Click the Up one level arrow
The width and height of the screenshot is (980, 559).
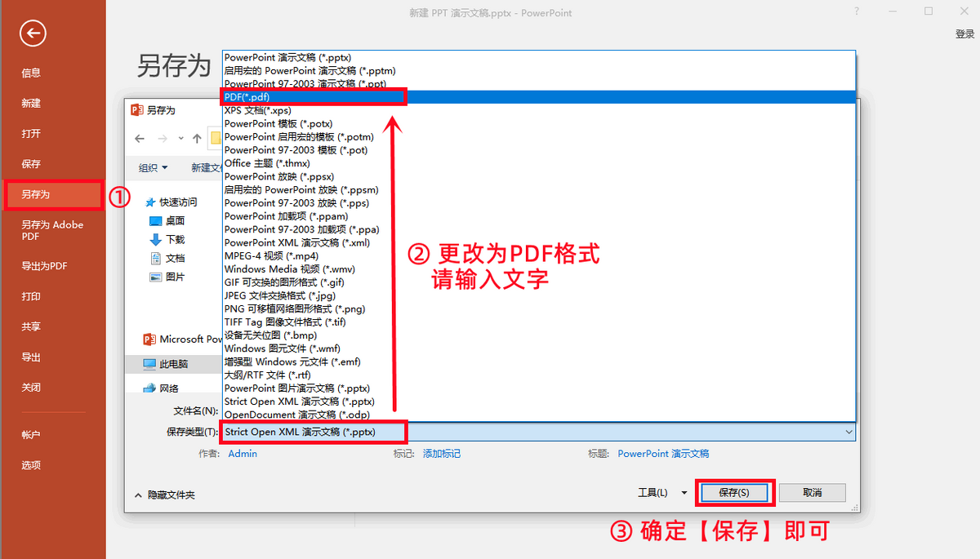pos(197,139)
